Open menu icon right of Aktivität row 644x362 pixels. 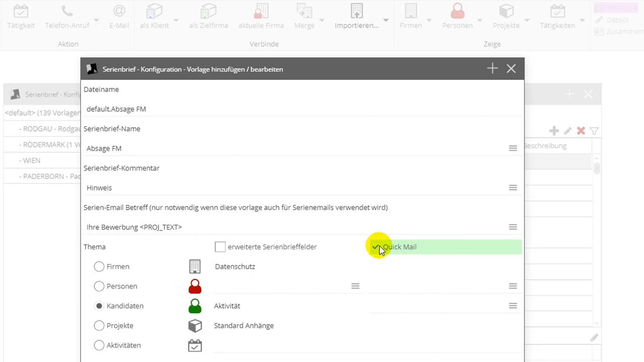[513, 306]
